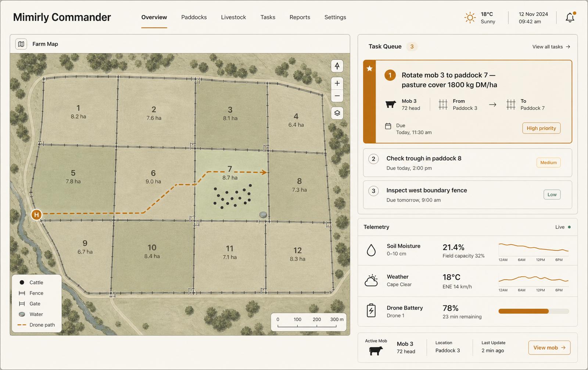Click the drone home H marker
Screen dimensions: 588x370
tap(36, 214)
